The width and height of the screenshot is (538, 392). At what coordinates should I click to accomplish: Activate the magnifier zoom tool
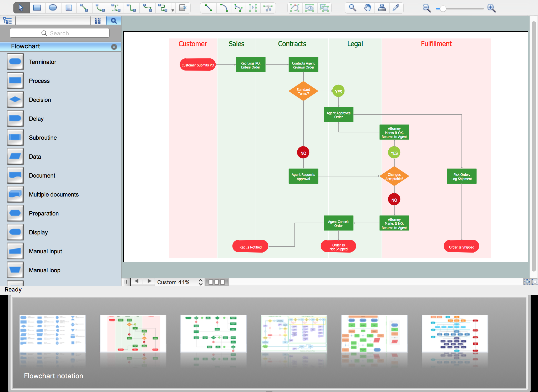(x=352, y=8)
